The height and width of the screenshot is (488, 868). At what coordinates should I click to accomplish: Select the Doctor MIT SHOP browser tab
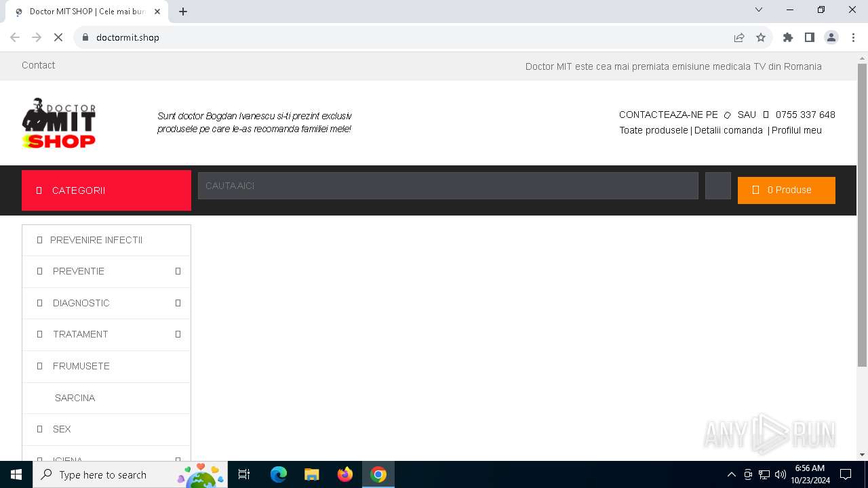[x=87, y=12]
